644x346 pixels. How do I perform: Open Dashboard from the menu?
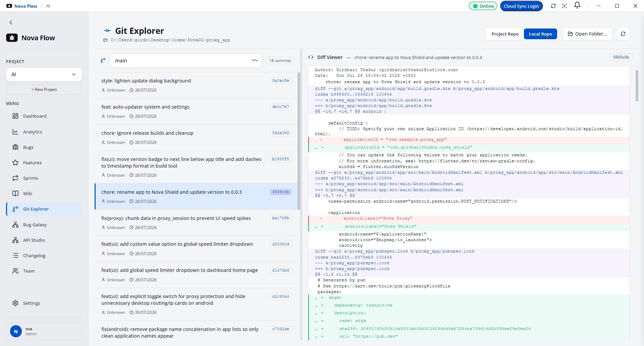44,116
